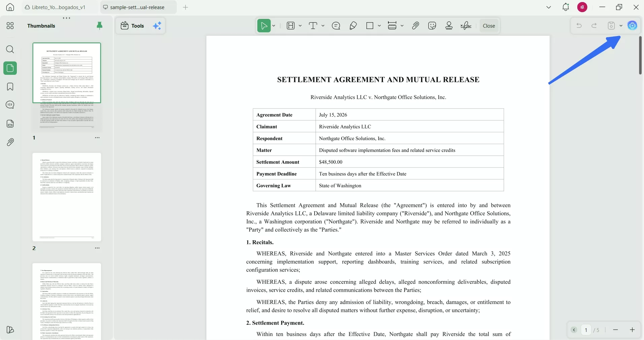Open the Thumbnails panel overflow dots
Image resolution: width=644 pixels, height=340 pixels.
(x=67, y=18)
